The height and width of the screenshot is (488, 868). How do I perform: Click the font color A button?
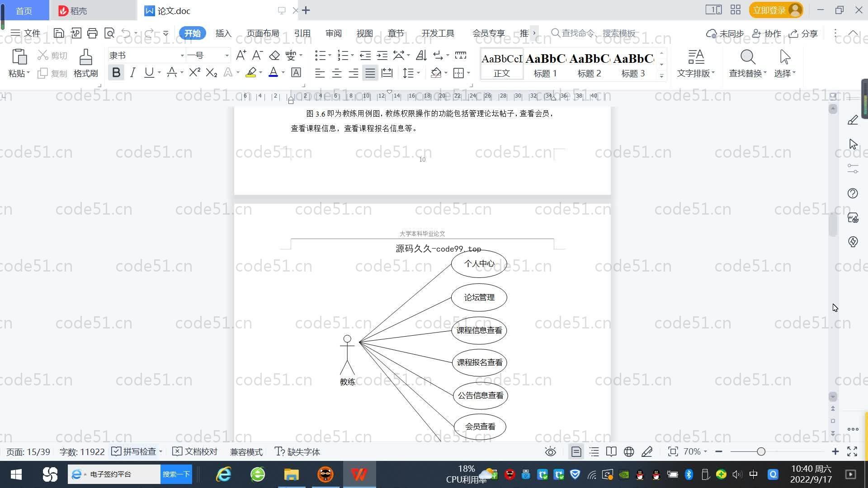click(273, 72)
